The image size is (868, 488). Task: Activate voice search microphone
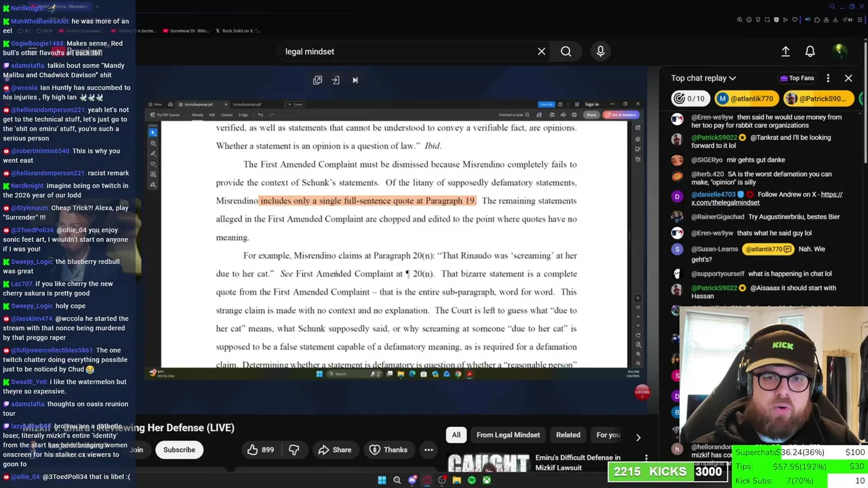pyautogui.click(x=600, y=52)
